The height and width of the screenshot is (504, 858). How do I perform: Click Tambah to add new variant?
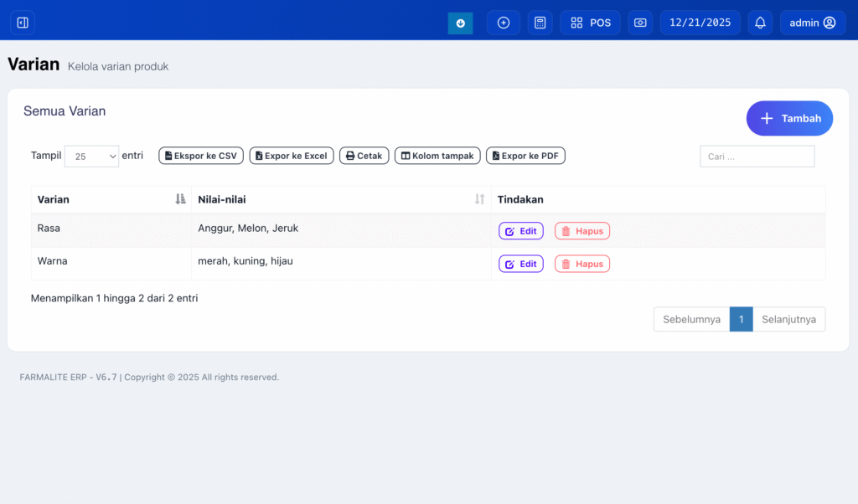click(789, 119)
